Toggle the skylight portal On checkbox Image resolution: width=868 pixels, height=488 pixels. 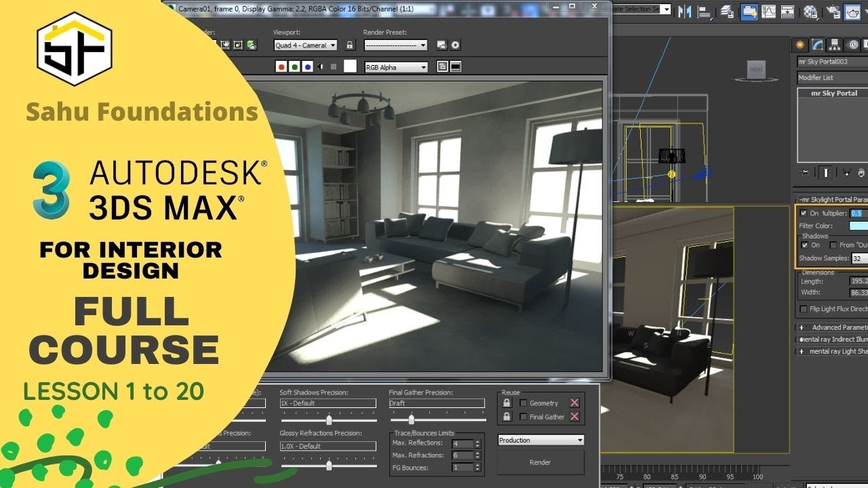(x=804, y=213)
